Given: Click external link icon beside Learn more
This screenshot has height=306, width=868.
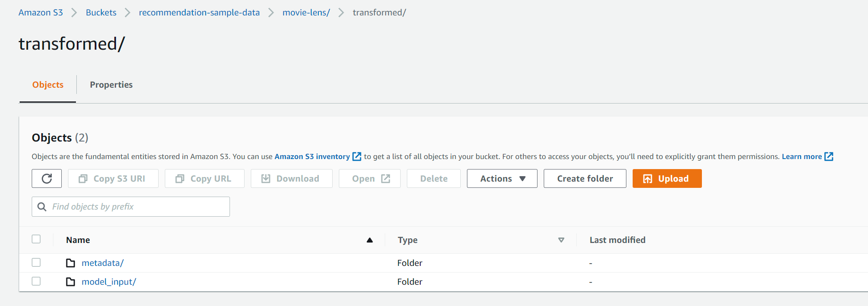Looking at the screenshot, I should coord(829,157).
